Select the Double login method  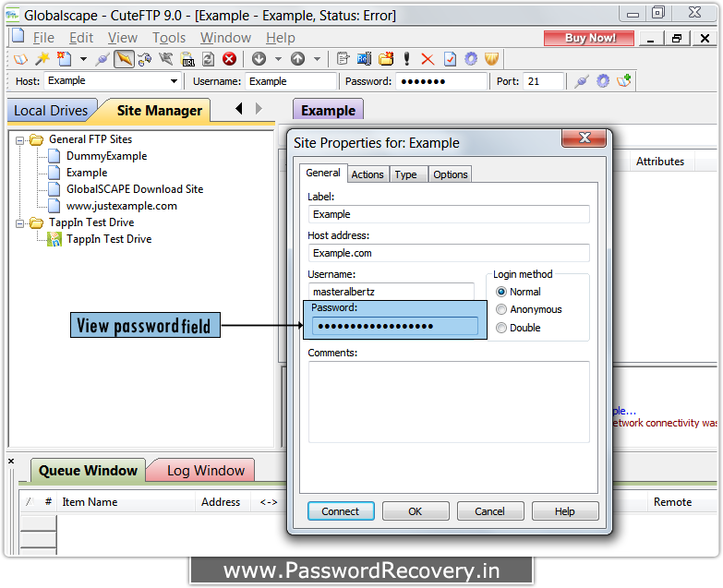[x=501, y=328]
